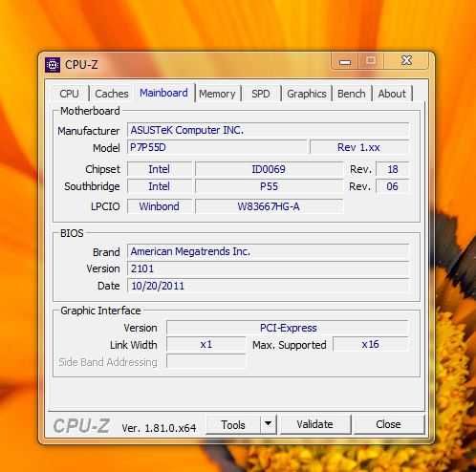Click chipset revision value 18

(392, 169)
